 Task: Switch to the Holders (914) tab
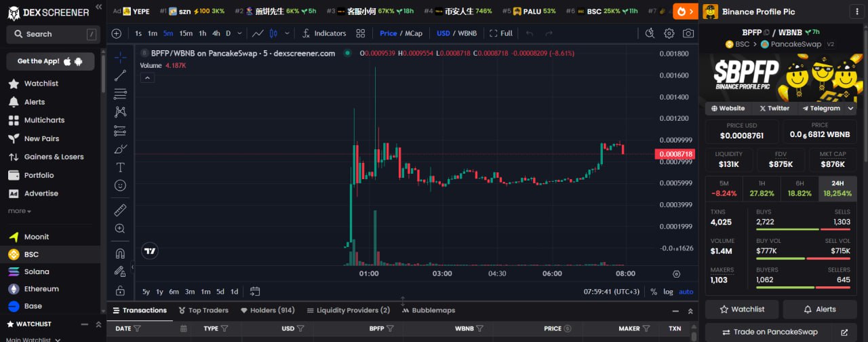pyautogui.click(x=268, y=310)
